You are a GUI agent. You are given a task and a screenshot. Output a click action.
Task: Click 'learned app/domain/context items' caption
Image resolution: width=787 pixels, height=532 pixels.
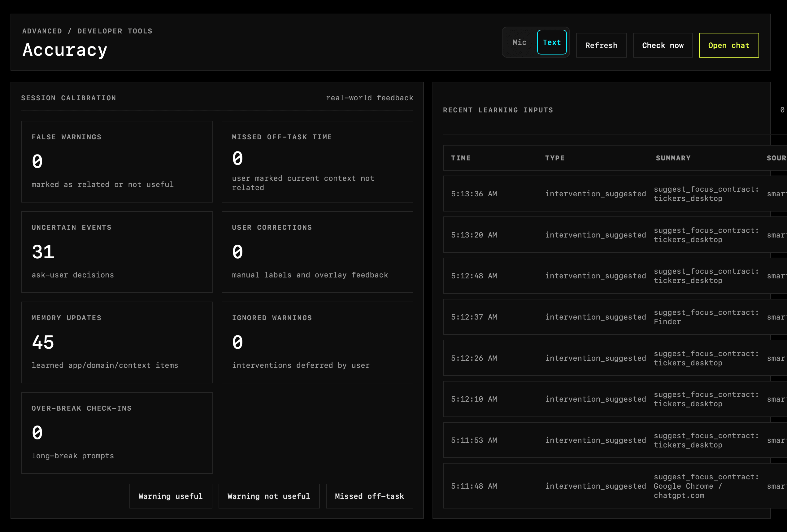click(x=105, y=365)
